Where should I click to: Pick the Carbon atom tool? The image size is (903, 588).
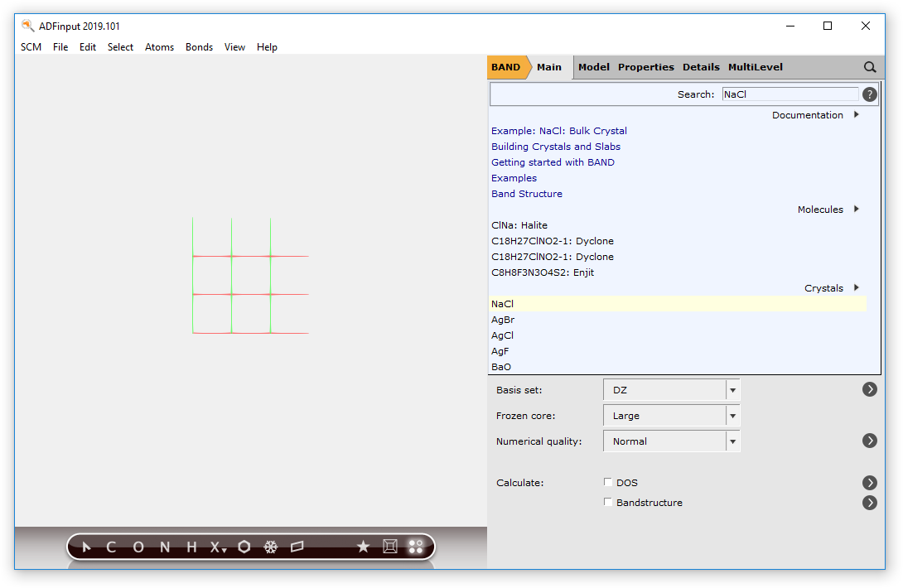pos(111,547)
